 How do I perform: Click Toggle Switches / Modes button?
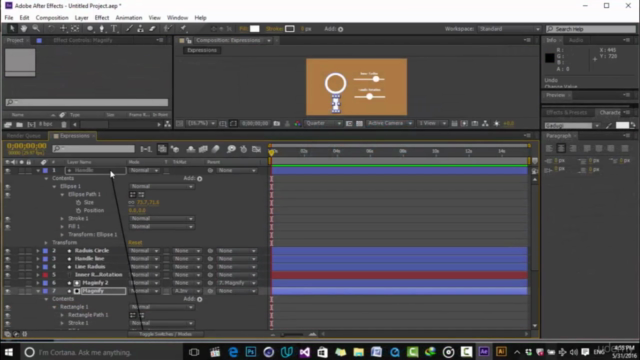165,334
